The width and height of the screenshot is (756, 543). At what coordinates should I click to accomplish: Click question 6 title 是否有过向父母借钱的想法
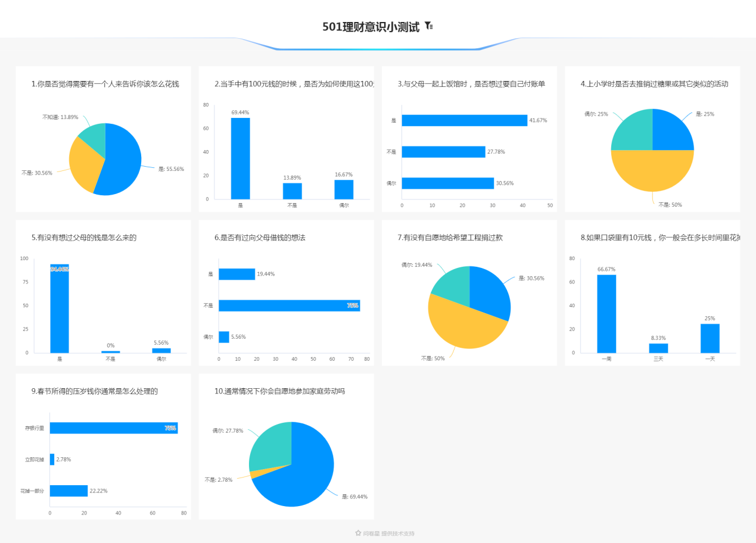(x=260, y=238)
